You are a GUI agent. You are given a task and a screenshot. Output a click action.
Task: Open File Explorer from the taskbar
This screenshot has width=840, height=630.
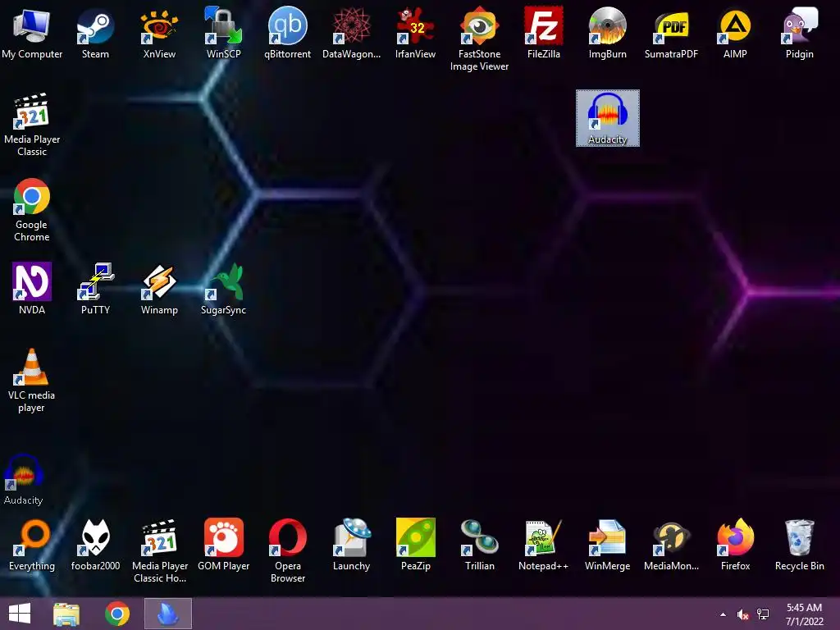[66, 614]
